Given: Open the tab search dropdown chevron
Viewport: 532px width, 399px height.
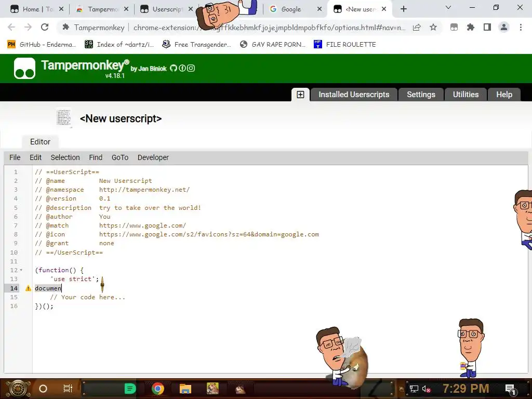Looking at the screenshot, I should pyautogui.click(x=448, y=7).
